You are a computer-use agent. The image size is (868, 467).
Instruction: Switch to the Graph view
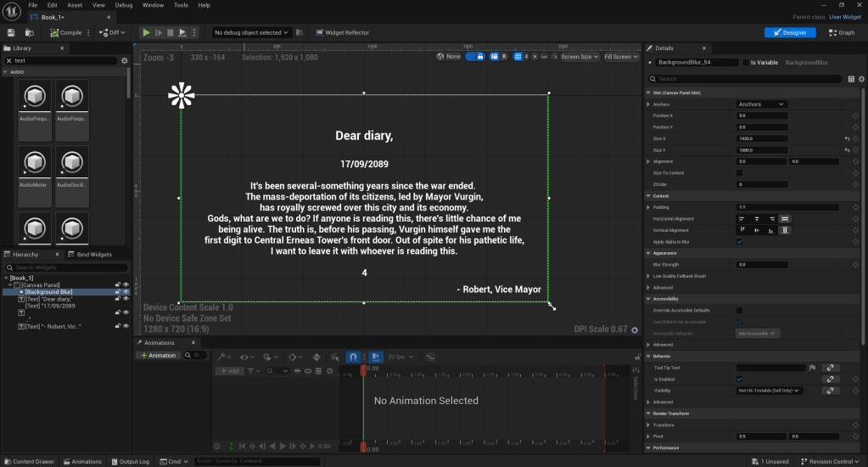pos(842,32)
